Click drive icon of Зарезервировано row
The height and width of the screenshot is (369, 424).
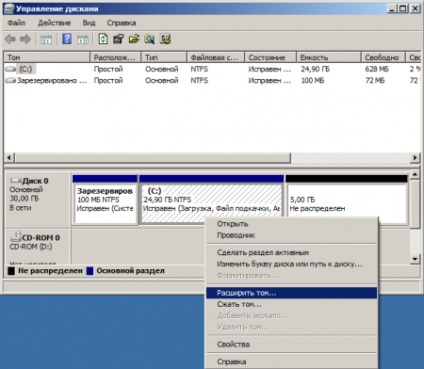pos(11,81)
